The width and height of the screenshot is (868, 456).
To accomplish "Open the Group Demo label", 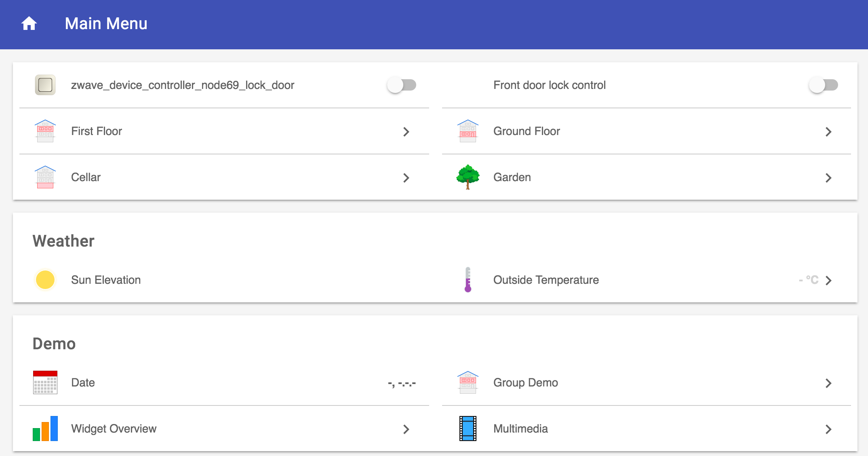I will tap(525, 382).
